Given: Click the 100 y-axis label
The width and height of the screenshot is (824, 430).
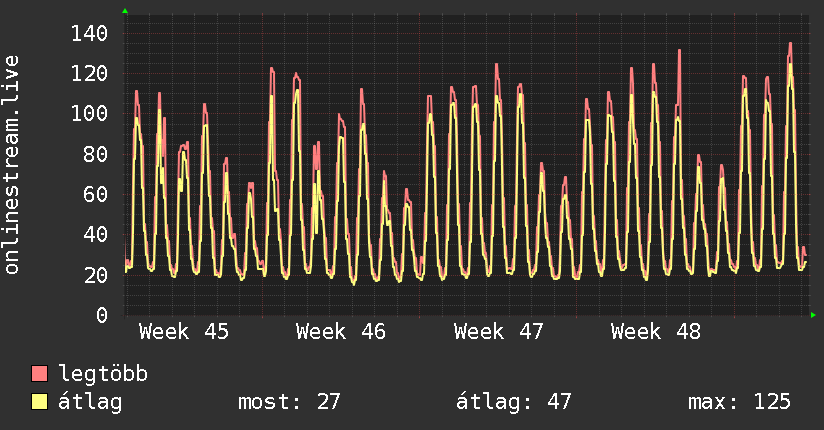Looking at the screenshot, I should (89, 114).
